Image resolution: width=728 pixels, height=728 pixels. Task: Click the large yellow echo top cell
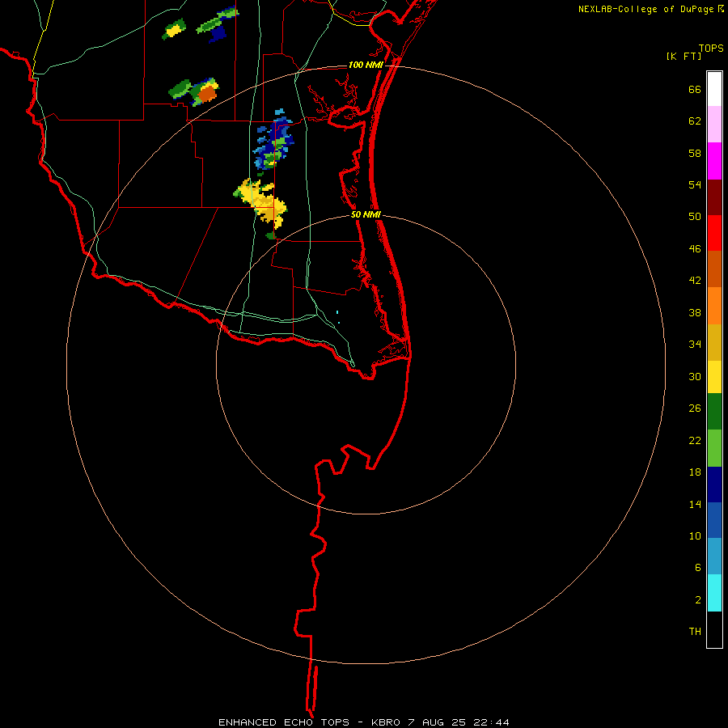(263, 201)
